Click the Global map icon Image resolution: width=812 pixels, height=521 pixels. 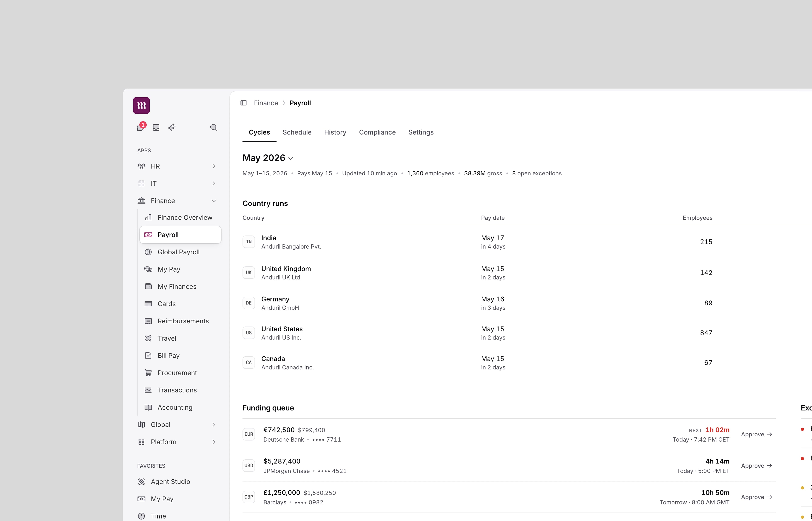click(142, 425)
